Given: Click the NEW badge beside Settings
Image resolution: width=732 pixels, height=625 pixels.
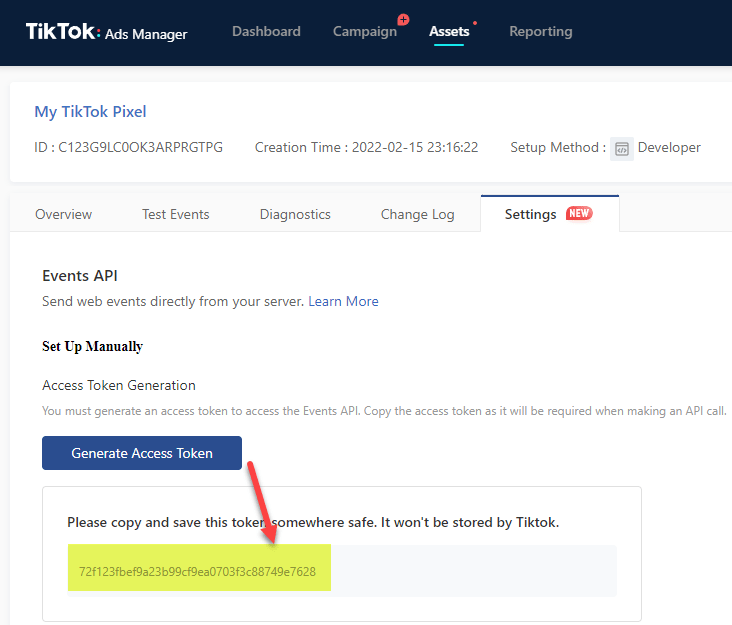Looking at the screenshot, I should pos(579,213).
